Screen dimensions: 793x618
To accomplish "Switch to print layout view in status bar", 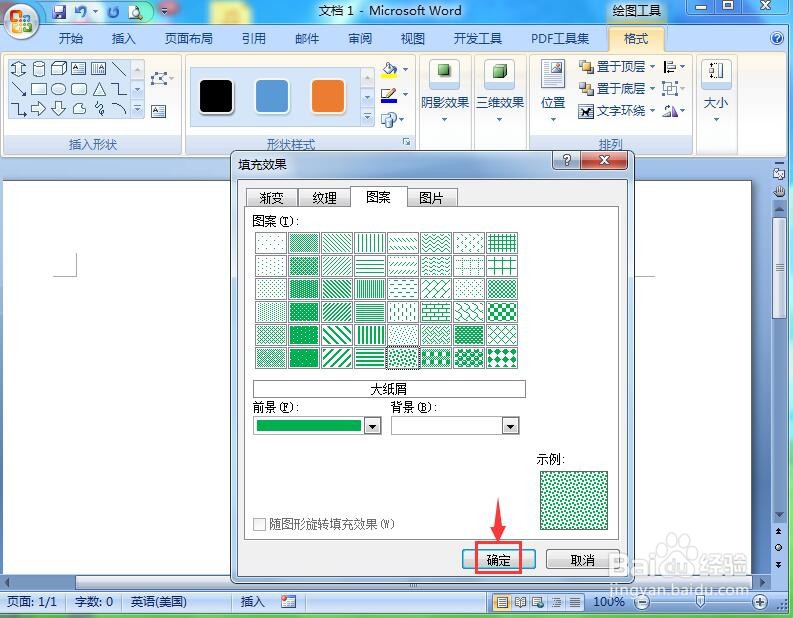I will [x=502, y=602].
